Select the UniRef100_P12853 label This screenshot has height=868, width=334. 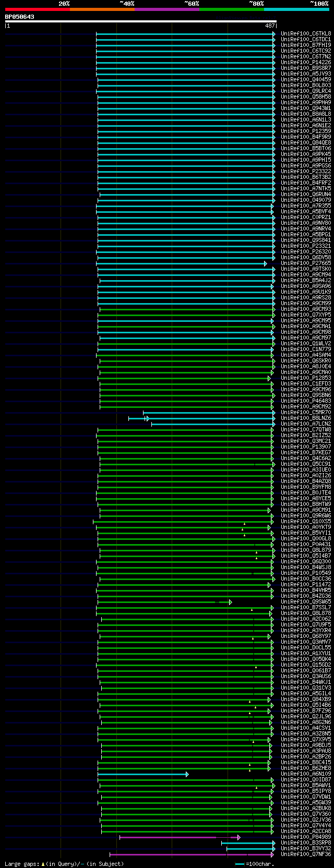306,378
